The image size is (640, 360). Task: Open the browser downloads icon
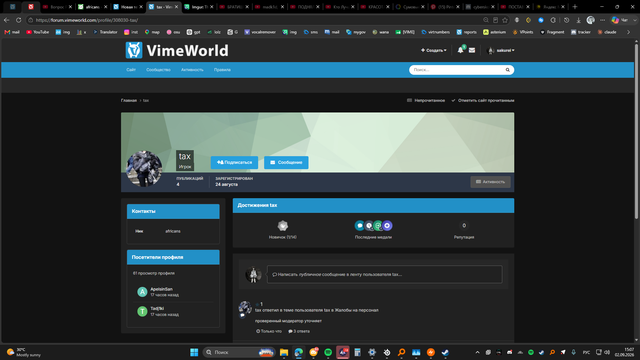point(578,20)
